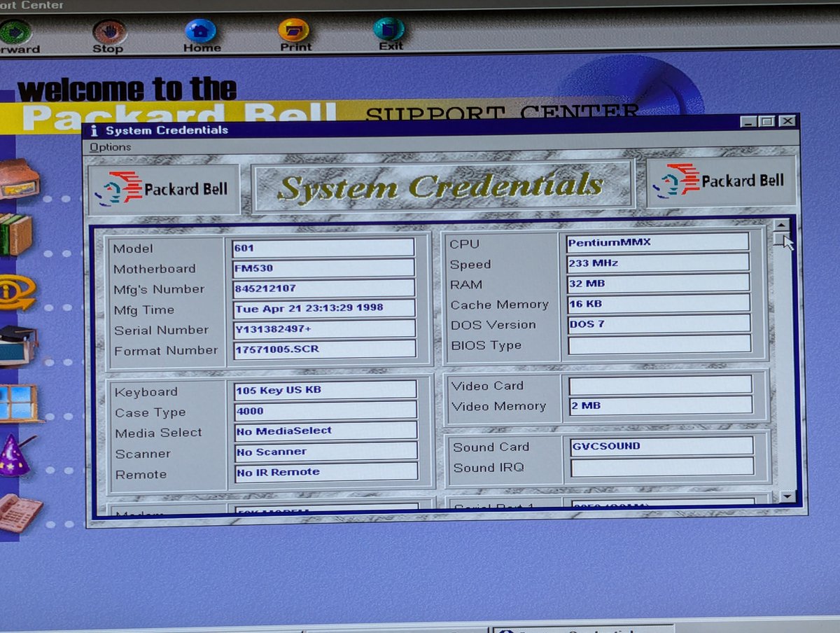Close the System Credentials window

coord(787,120)
